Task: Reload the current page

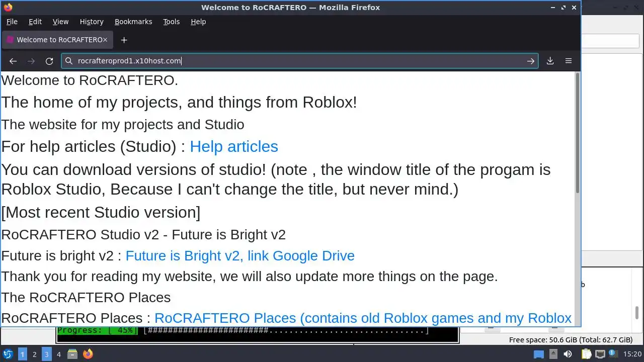Action: tap(49, 61)
